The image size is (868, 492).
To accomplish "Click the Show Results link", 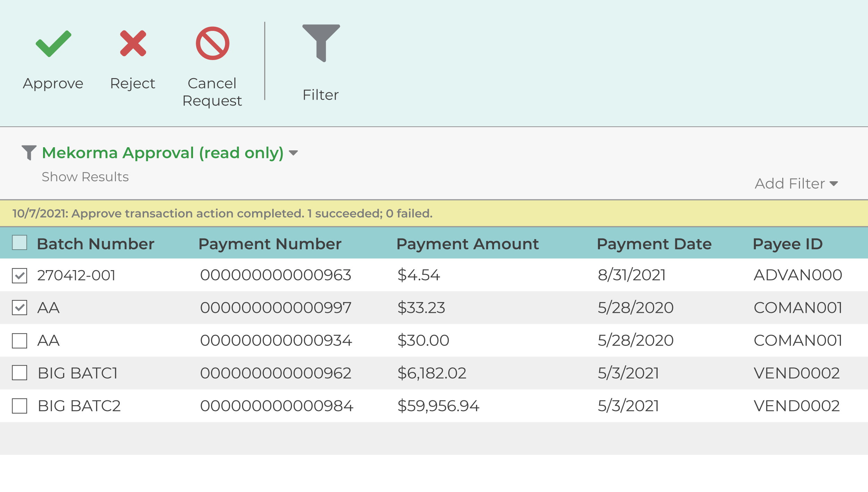I will (x=85, y=177).
